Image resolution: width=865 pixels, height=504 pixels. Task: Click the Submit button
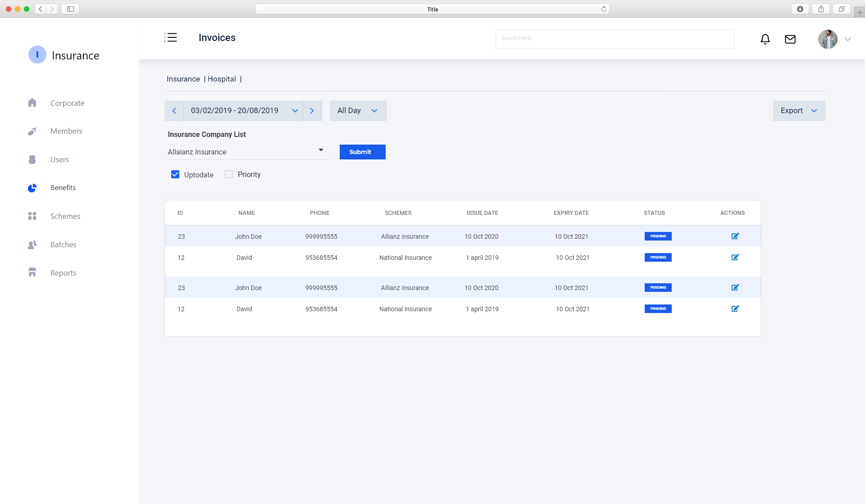pyautogui.click(x=362, y=152)
